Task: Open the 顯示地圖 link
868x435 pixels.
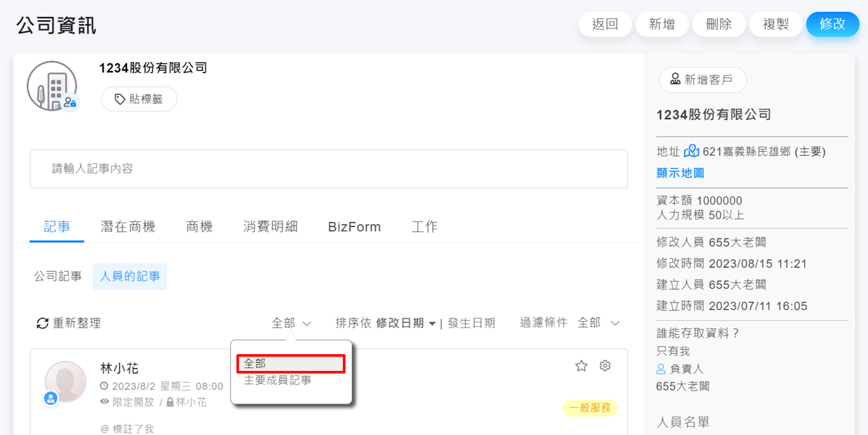Action: click(x=680, y=173)
